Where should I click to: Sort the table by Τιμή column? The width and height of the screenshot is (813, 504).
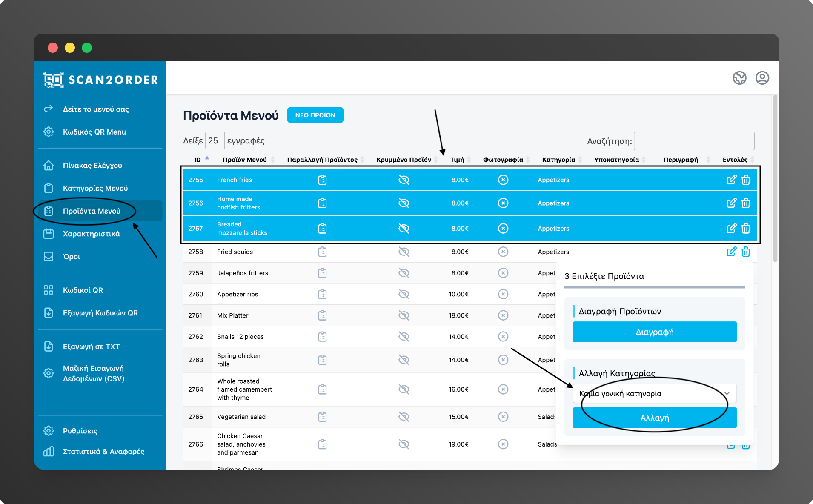coord(457,160)
